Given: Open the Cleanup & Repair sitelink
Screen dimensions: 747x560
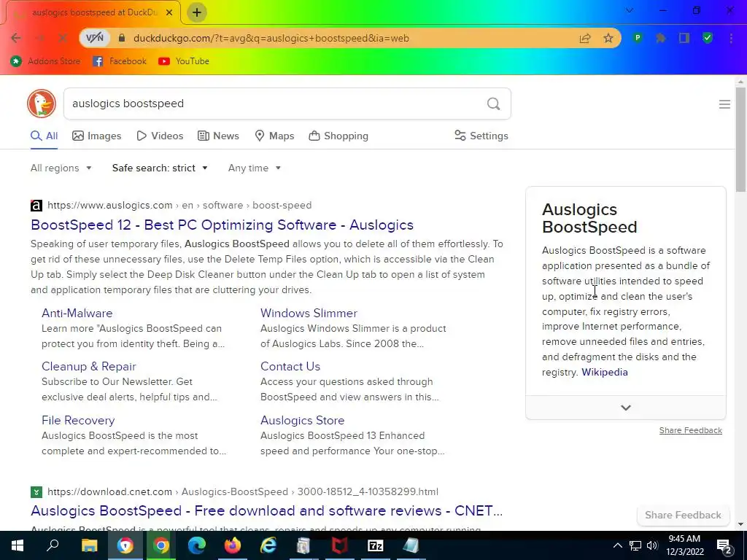Looking at the screenshot, I should pos(88,366).
